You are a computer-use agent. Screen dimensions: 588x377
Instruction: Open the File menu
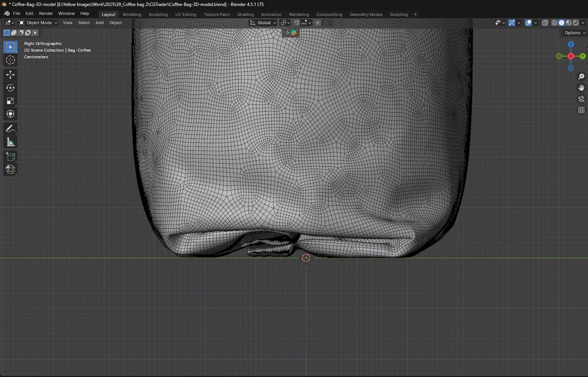click(x=16, y=13)
